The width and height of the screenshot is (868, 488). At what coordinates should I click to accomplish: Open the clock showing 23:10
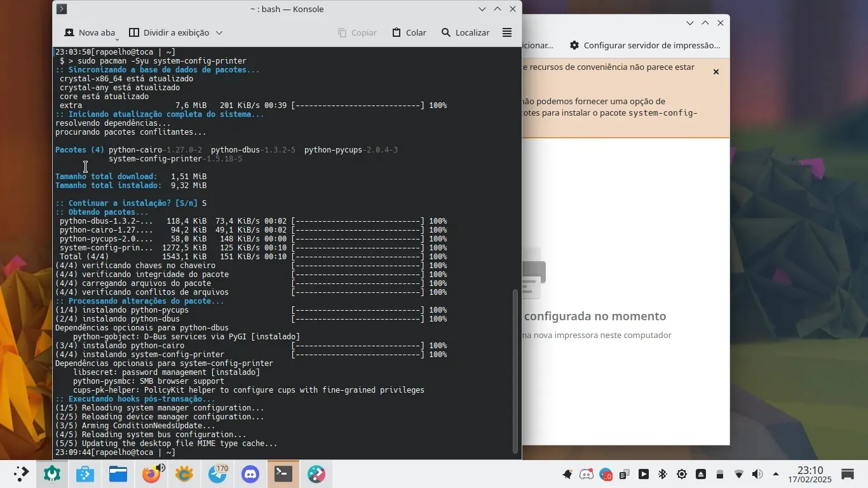tap(810, 474)
